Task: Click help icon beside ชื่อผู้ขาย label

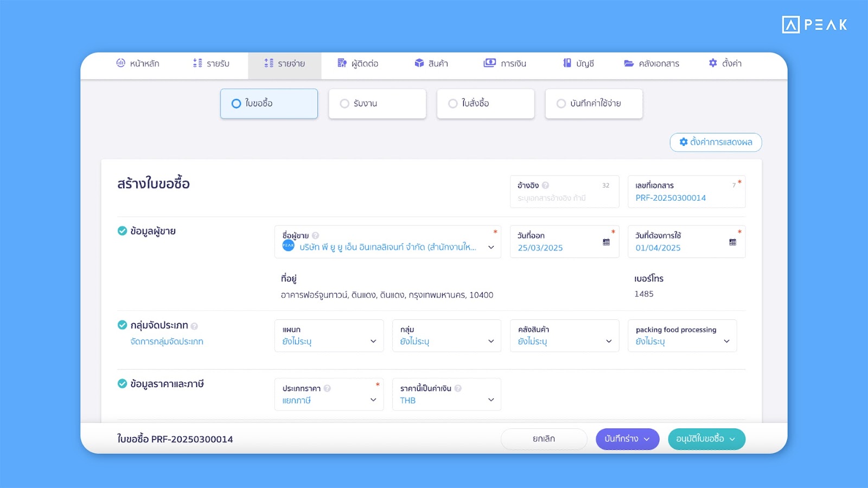Action: coord(316,236)
